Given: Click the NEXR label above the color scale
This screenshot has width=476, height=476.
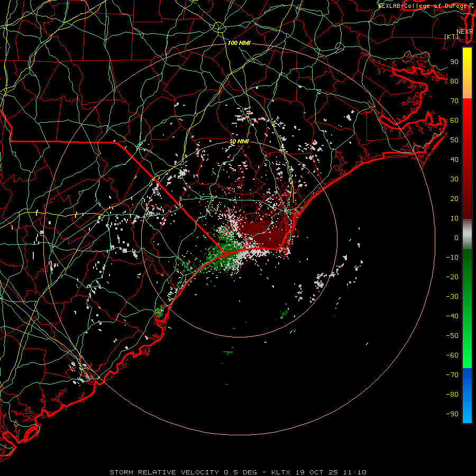Looking at the screenshot, I should pos(465,32).
